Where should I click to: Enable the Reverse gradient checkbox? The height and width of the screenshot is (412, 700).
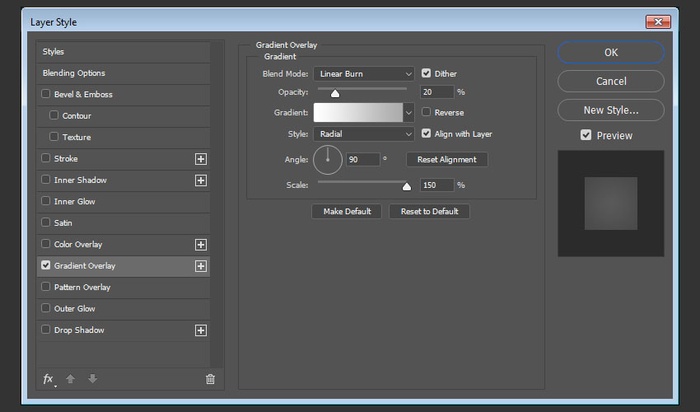click(x=427, y=113)
